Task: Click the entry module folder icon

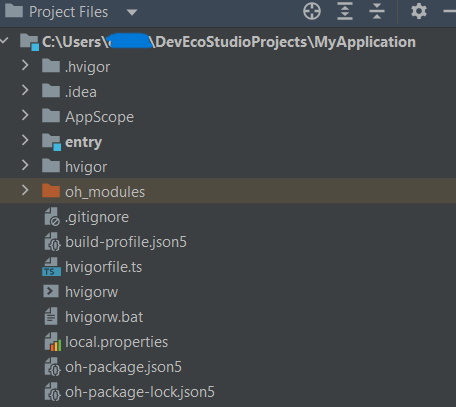Action: coord(52,142)
